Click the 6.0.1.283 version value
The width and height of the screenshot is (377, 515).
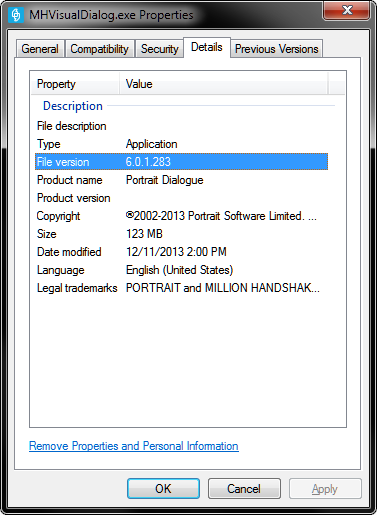tap(148, 162)
